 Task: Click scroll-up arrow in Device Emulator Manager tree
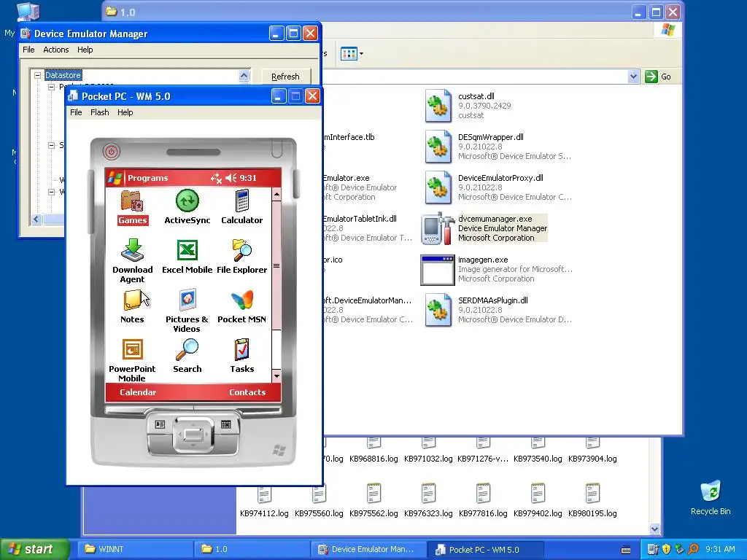coord(244,76)
